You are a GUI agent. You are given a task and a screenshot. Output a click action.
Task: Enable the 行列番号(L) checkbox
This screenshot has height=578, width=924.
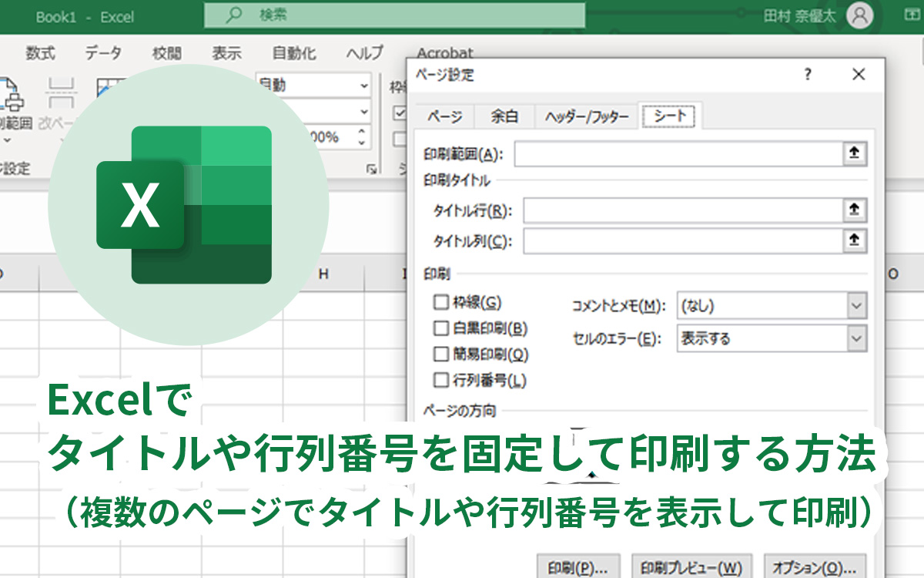pyautogui.click(x=441, y=380)
